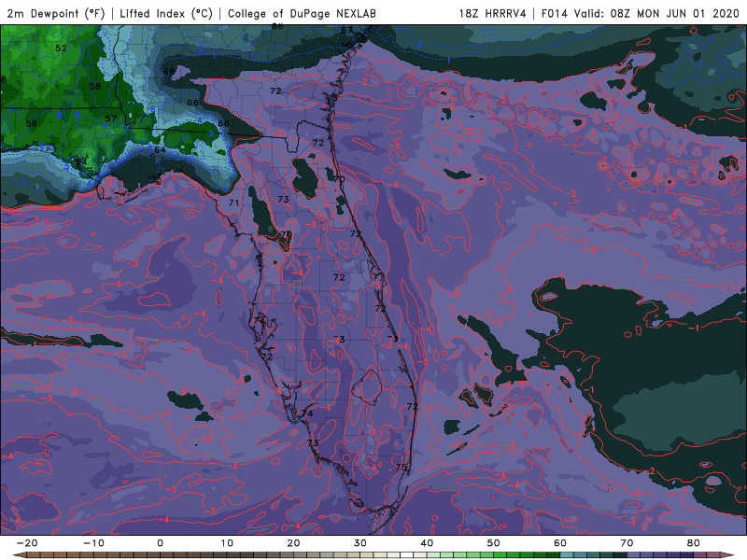Click the red "-5" lifted index contour label
The image size is (747, 560).
(x=424, y=362)
